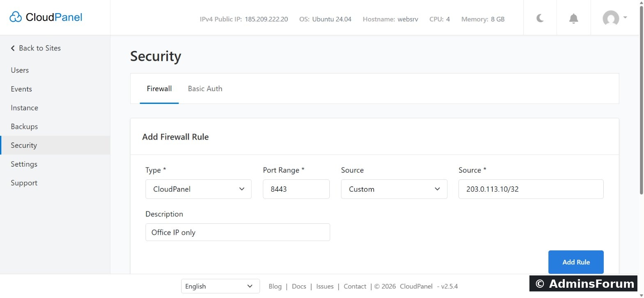The width and height of the screenshot is (644, 298).
Task: Click the version text v2.5.4
Action: point(449,287)
